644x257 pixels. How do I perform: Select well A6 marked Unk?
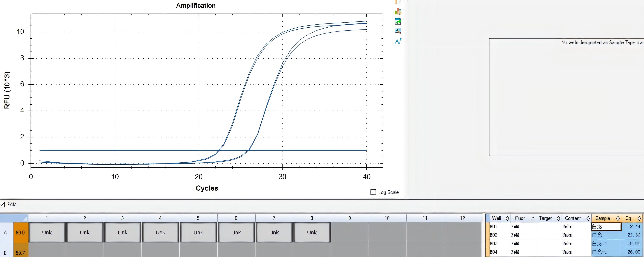tap(236, 233)
